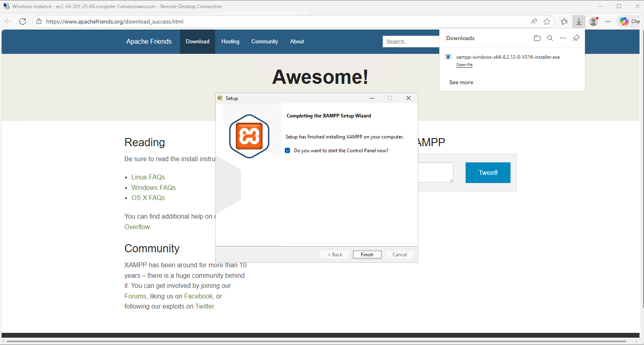Open the browser profile avatar
The height and width of the screenshot is (345, 644).
point(593,21)
